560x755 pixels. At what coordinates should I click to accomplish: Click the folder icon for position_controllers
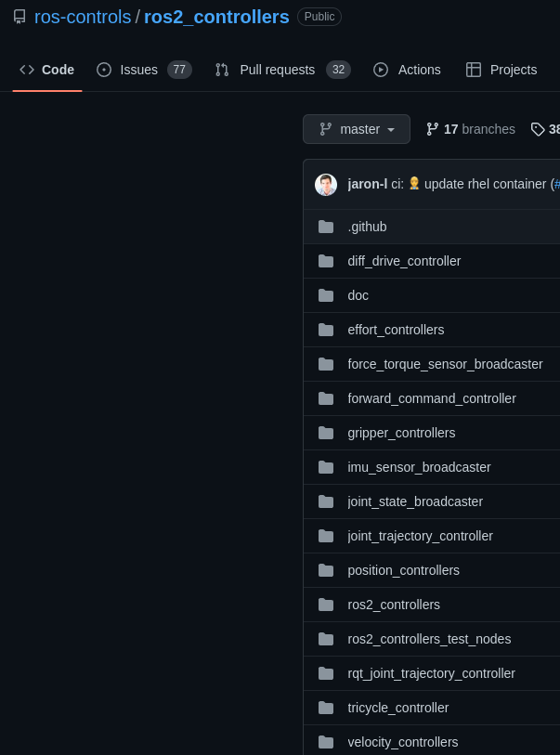[x=326, y=570]
